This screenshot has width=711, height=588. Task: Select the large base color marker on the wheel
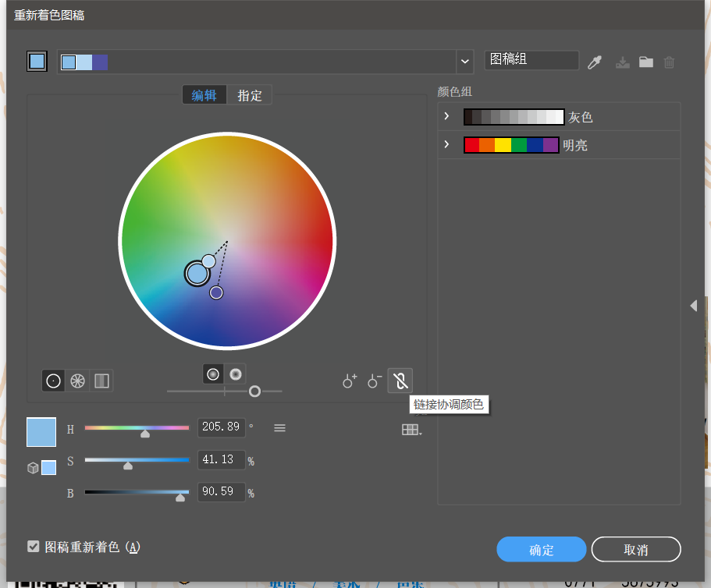197,273
